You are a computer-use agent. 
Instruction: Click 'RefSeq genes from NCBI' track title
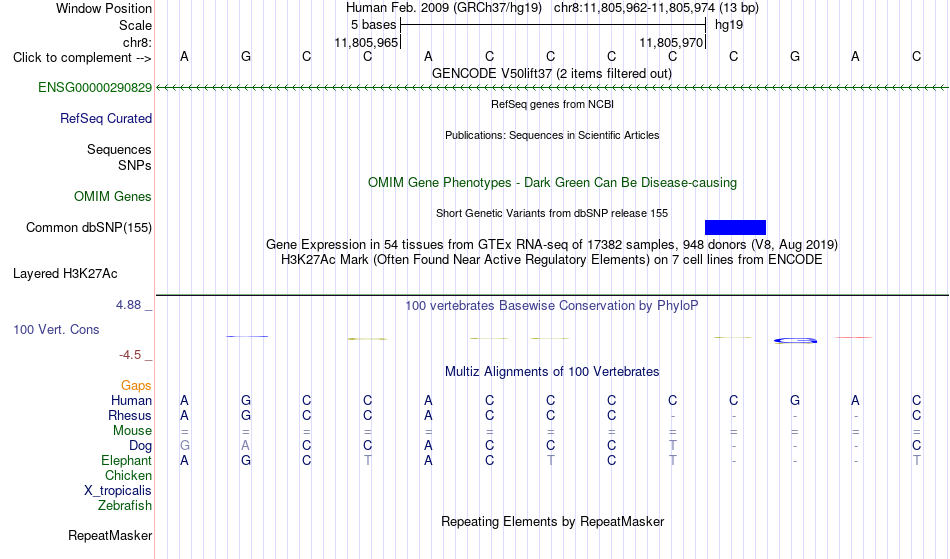(552, 104)
